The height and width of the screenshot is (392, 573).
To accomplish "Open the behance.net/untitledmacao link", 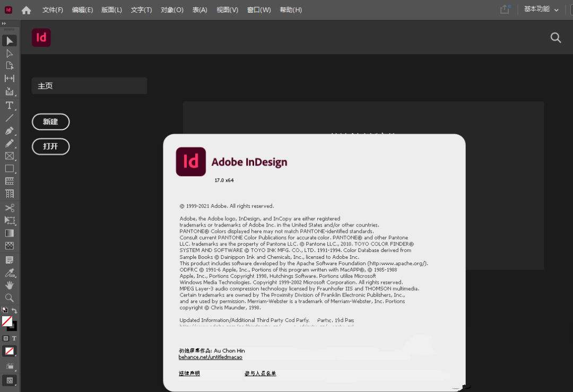I will 211,358.
